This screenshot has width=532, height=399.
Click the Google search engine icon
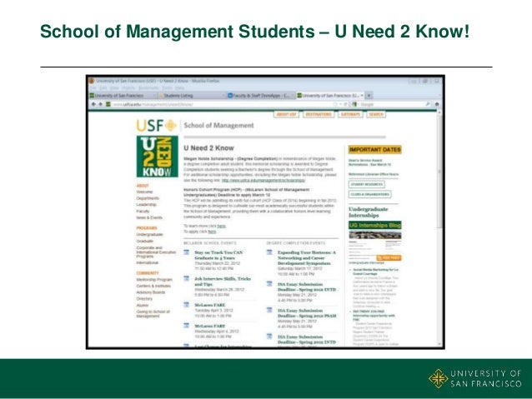click(355, 104)
